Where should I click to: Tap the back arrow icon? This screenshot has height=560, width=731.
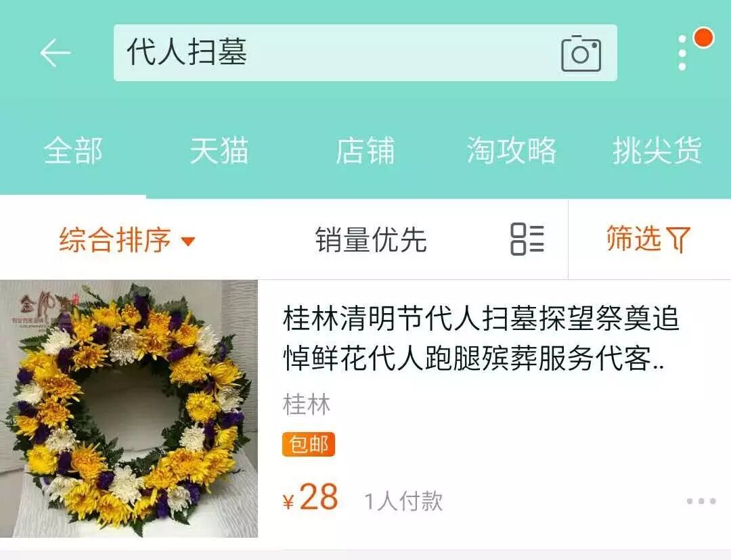(x=55, y=53)
